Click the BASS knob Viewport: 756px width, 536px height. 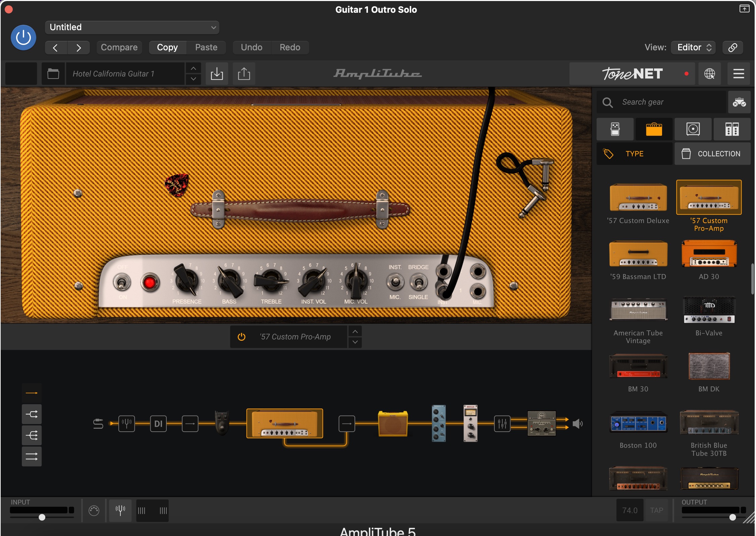point(230,281)
